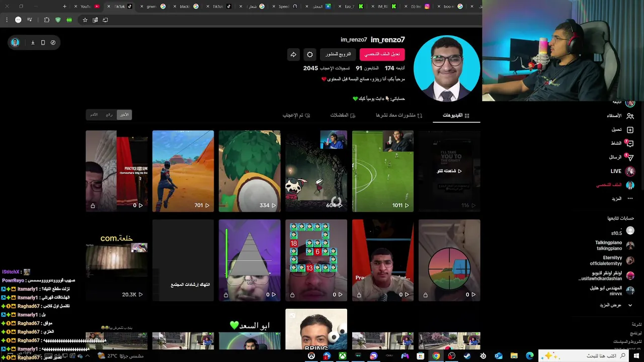Viewport: 644px width, 362px height.
Task: Switch to تم الإعجاب (Liked) tab
Action: pos(296,115)
